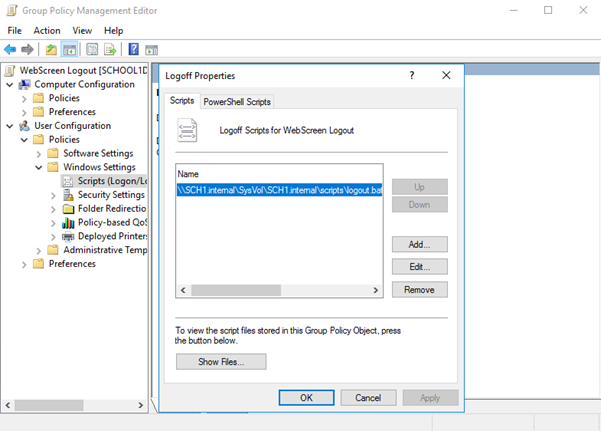Click the dialog's question mark help button

click(x=411, y=75)
